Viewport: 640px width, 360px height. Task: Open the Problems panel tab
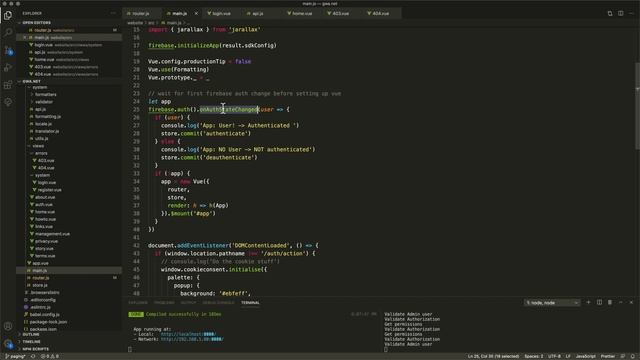[164, 303]
